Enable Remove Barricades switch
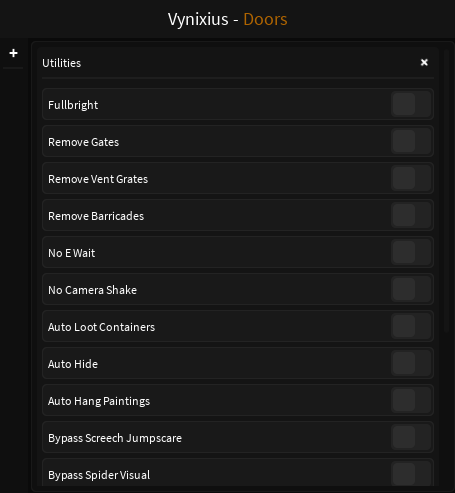 point(411,215)
